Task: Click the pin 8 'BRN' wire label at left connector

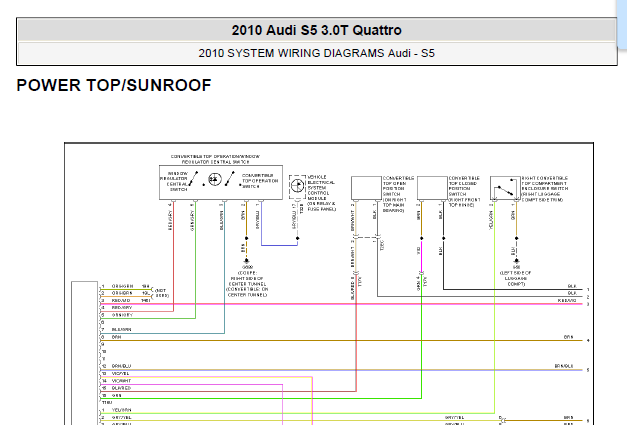Action: pyautogui.click(x=116, y=337)
